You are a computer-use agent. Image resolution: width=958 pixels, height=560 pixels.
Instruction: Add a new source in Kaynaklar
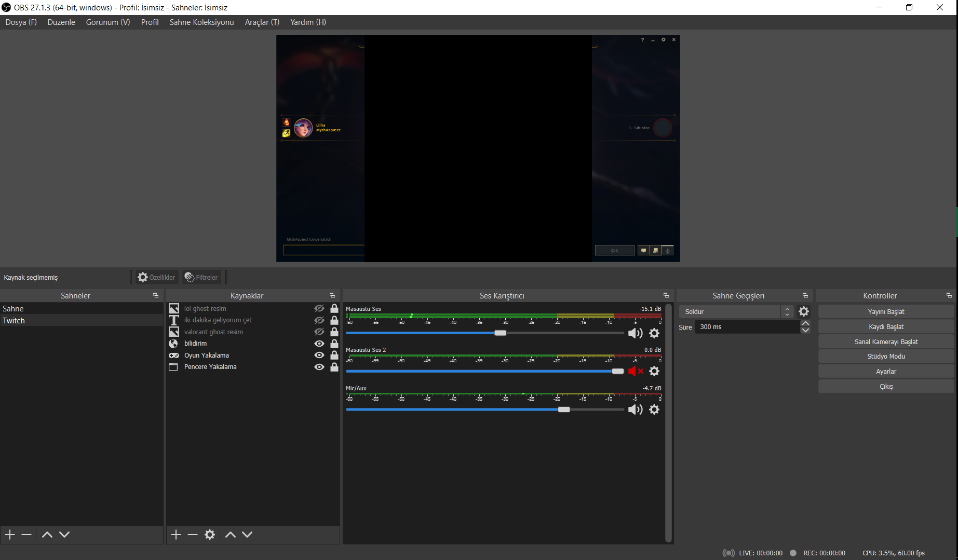click(x=176, y=535)
